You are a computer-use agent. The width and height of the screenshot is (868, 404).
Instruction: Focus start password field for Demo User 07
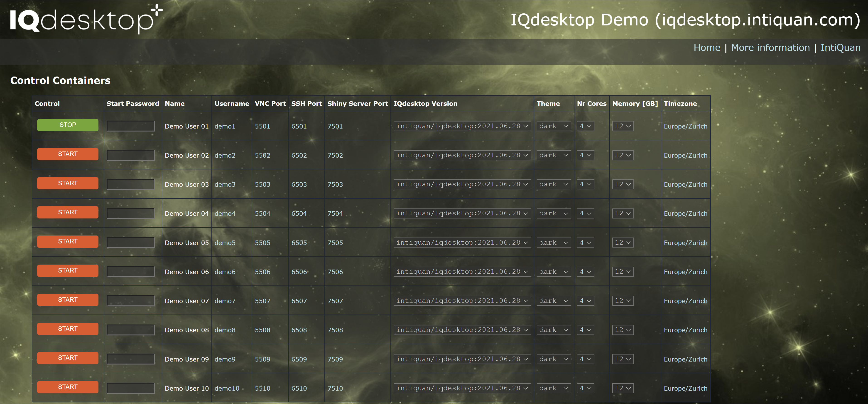point(131,301)
